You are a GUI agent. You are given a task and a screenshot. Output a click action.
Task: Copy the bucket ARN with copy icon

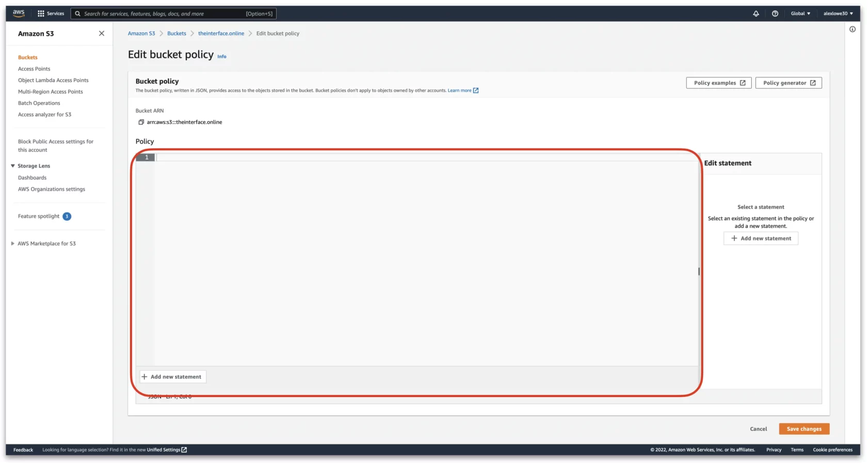(141, 122)
